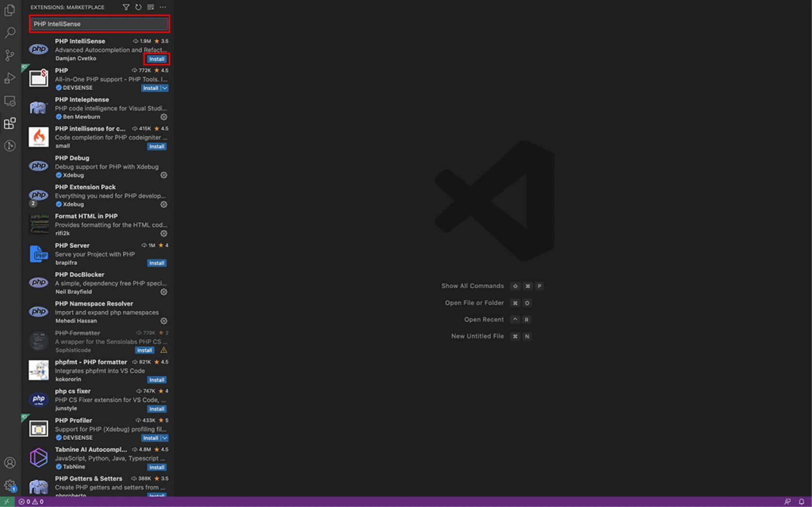This screenshot has width=812, height=507.
Task: Click gear icon for PHP Namespace Resolver
Action: pos(164,321)
